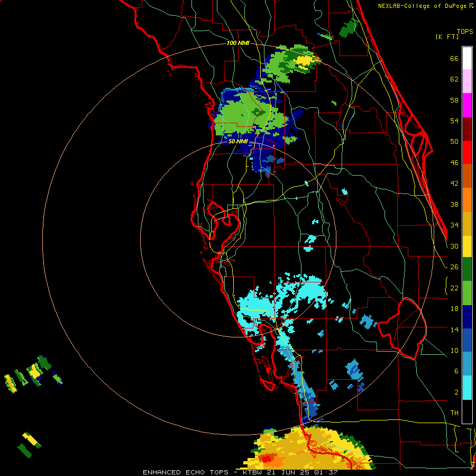This screenshot has width=476, height=476.
Task: Click the 58 legend value
Action: point(454,100)
